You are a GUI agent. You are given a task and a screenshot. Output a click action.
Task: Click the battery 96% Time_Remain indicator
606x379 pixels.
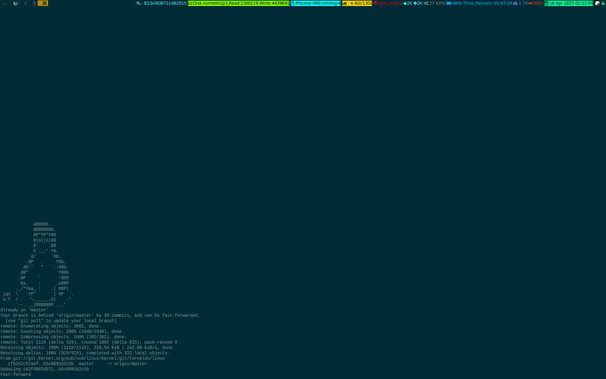click(479, 3)
